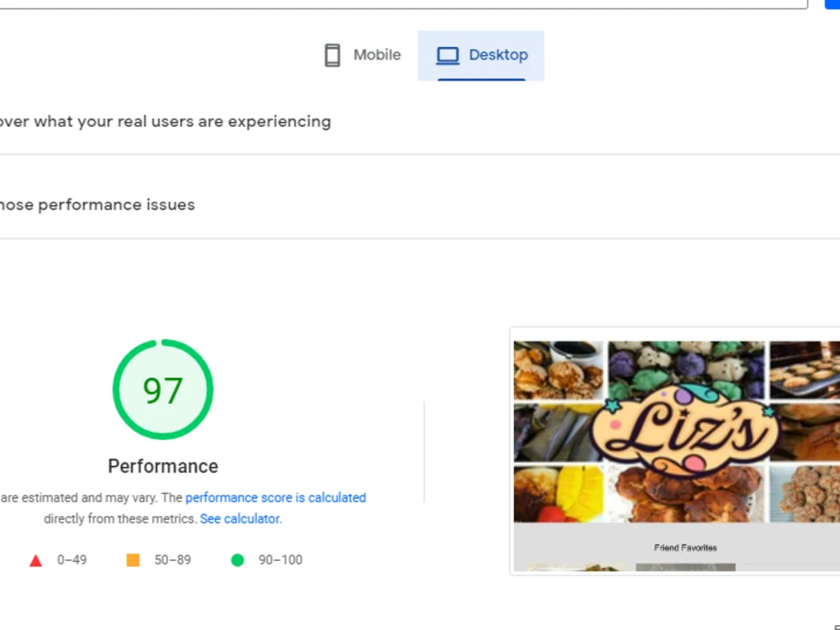The height and width of the screenshot is (630, 840).
Task: Click the 97 performance score gauge
Action: tap(163, 390)
